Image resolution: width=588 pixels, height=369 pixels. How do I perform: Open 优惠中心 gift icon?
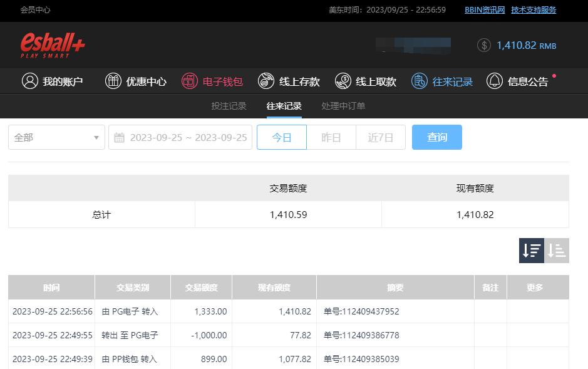[x=113, y=81]
